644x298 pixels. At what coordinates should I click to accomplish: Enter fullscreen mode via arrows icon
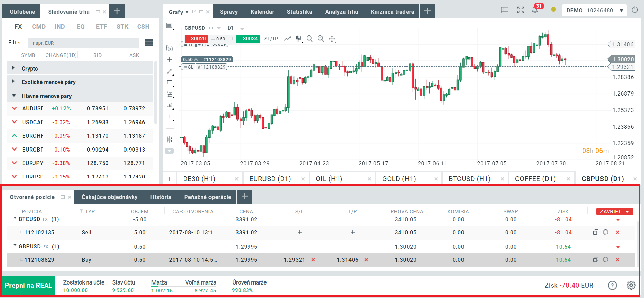pyautogui.click(x=521, y=10)
